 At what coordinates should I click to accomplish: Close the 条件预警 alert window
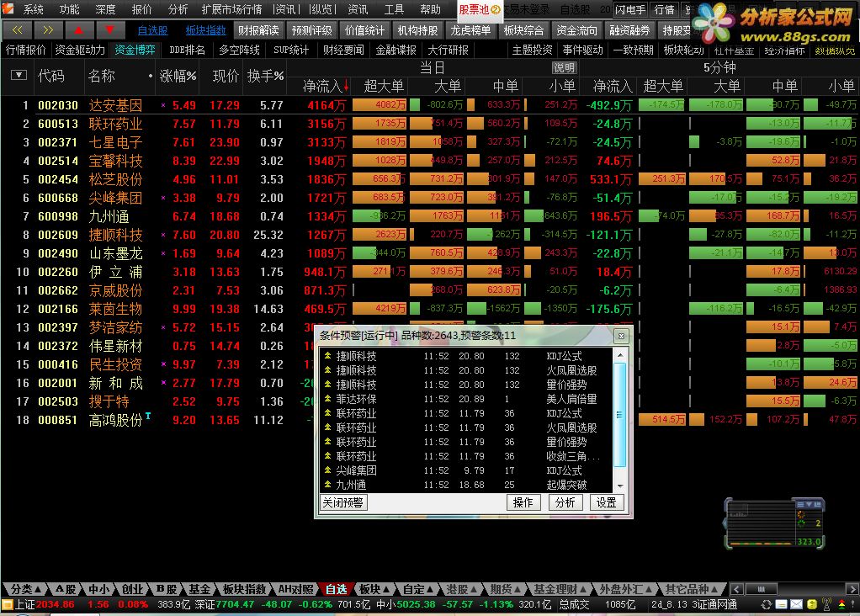click(x=621, y=336)
